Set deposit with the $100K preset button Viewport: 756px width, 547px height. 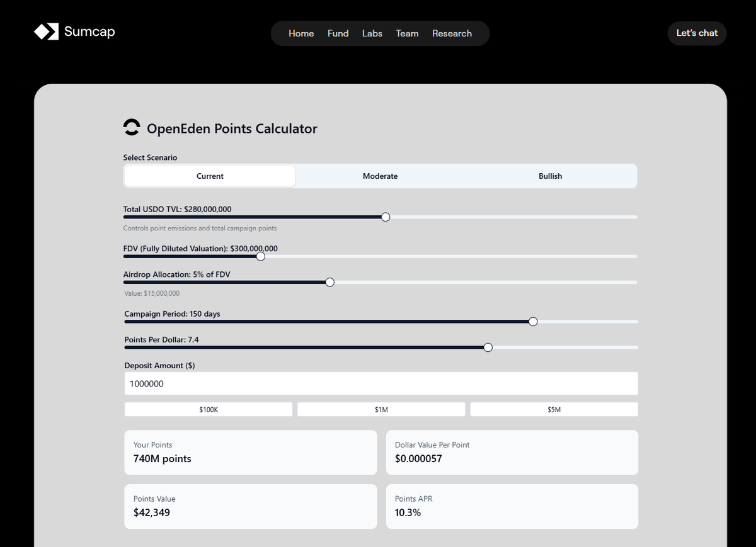click(x=209, y=409)
